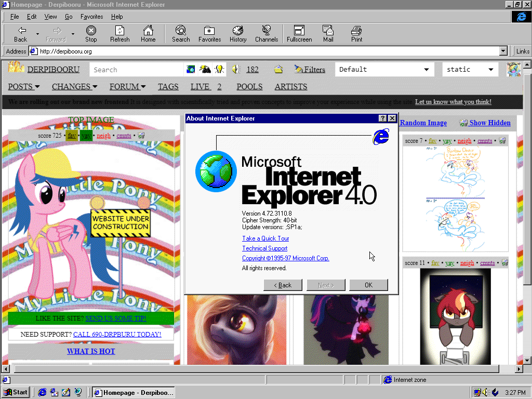Open the Back button history dropdown arrow

point(37,34)
